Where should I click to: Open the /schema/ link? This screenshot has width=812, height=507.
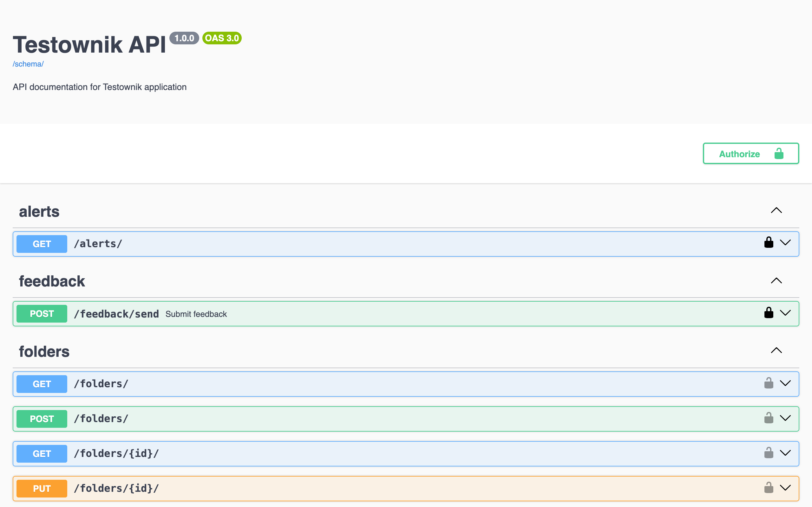[x=28, y=64]
